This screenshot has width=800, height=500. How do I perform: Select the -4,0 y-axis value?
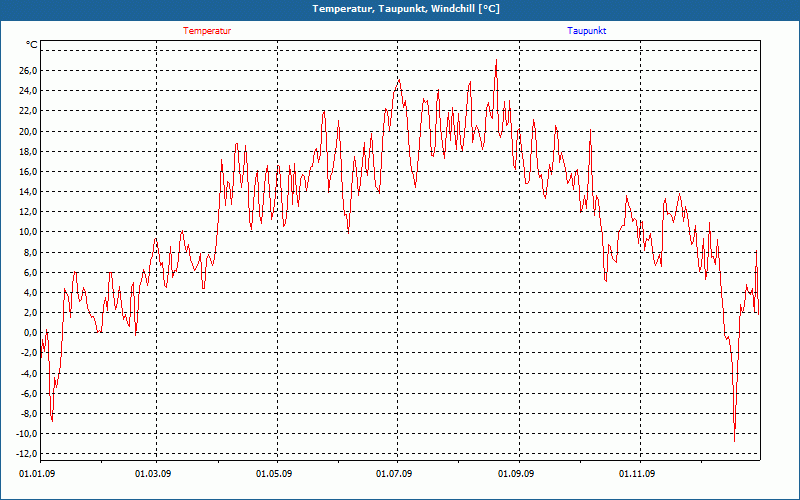tap(29, 373)
